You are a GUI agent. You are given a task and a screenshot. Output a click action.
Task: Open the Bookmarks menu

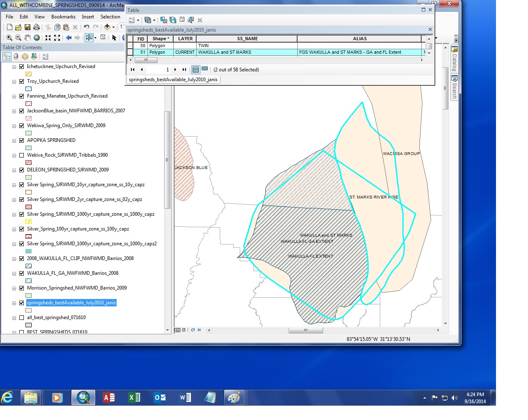pyautogui.click(x=63, y=17)
